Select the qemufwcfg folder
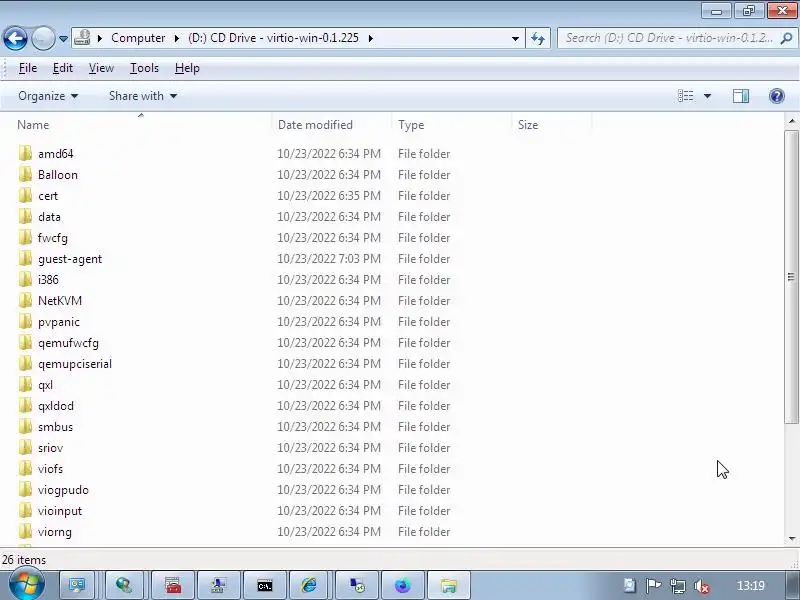Viewport: 800px width, 600px height. pyautogui.click(x=68, y=343)
